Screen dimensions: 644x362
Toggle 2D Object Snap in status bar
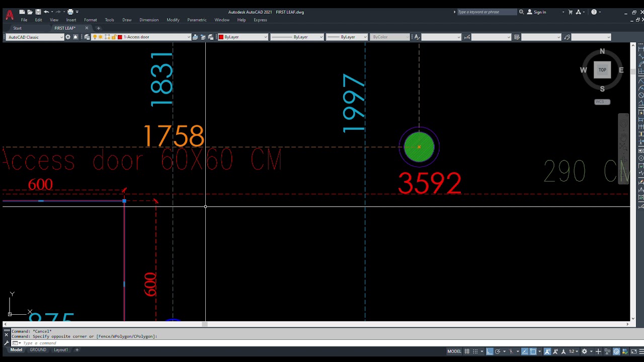533,351
